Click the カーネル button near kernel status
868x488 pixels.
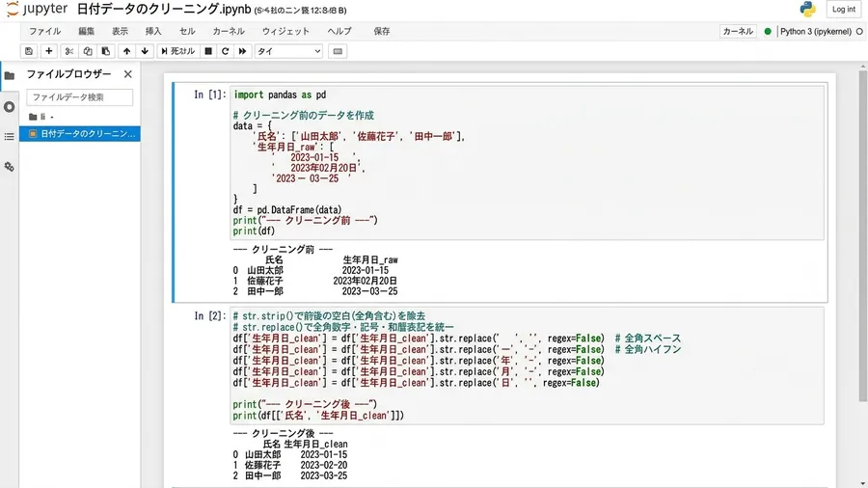point(738,31)
